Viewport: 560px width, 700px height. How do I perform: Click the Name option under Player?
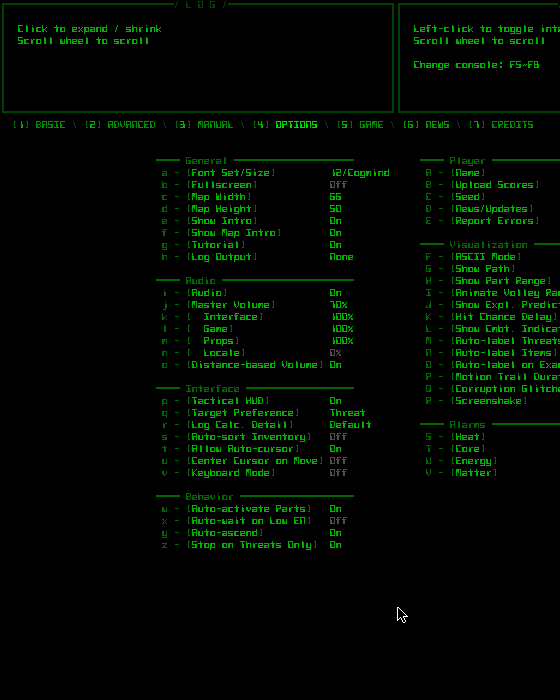tap(455, 173)
